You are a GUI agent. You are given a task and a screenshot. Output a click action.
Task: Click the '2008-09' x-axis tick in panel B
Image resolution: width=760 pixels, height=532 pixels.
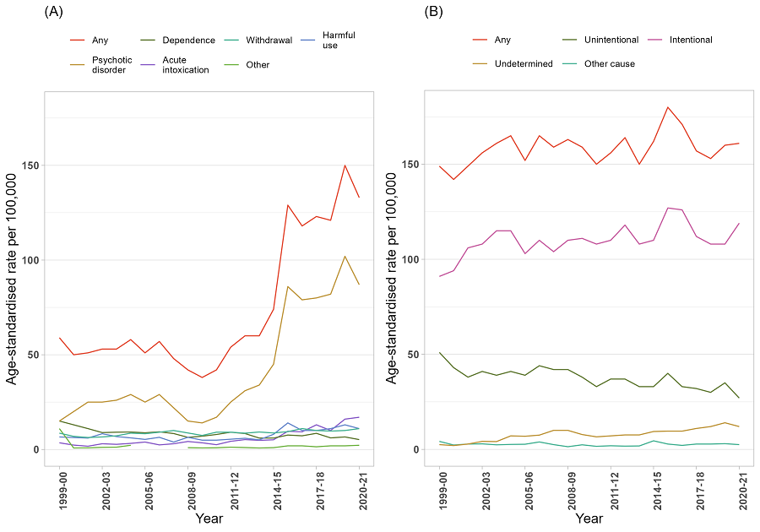coord(572,490)
